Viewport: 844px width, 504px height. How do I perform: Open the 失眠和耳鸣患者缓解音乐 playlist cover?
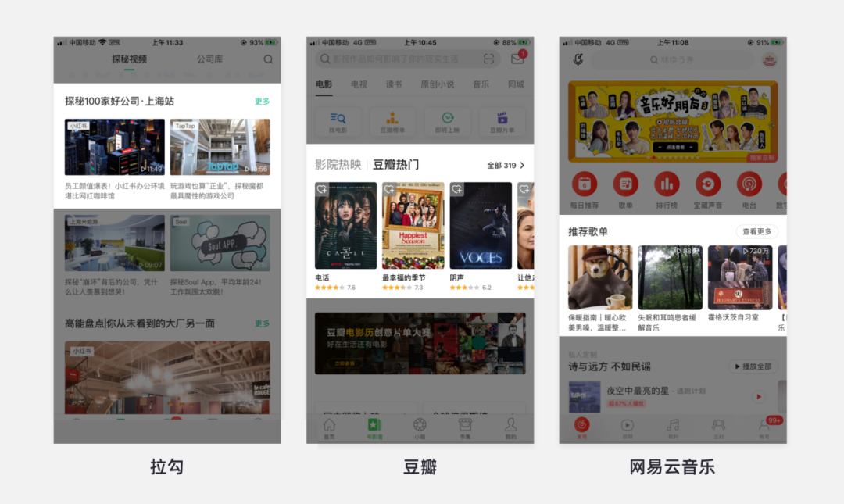tap(671, 277)
